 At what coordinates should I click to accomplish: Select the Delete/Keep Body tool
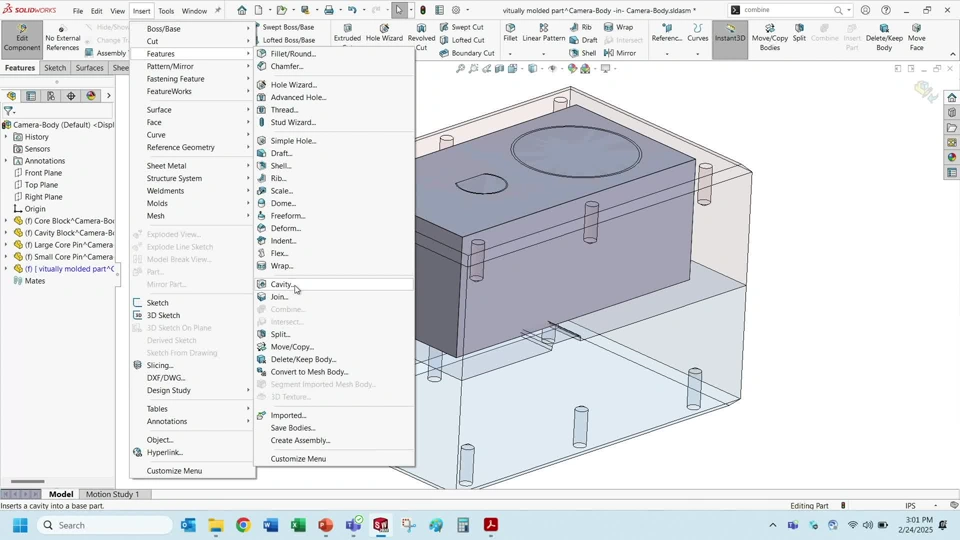(884, 33)
